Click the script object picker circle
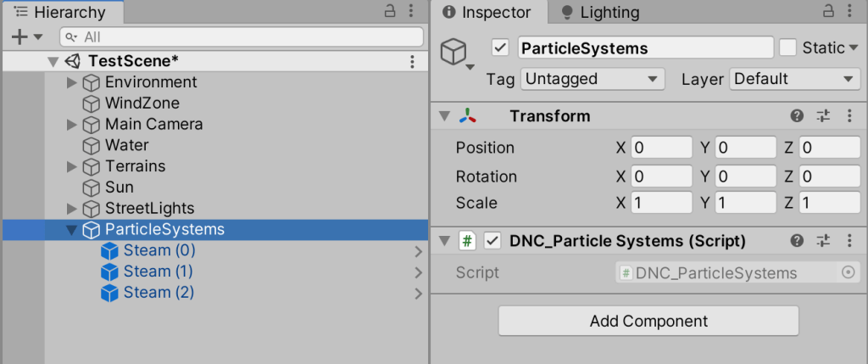The width and height of the screenshot is (868, 364). (x=848, y=272)
